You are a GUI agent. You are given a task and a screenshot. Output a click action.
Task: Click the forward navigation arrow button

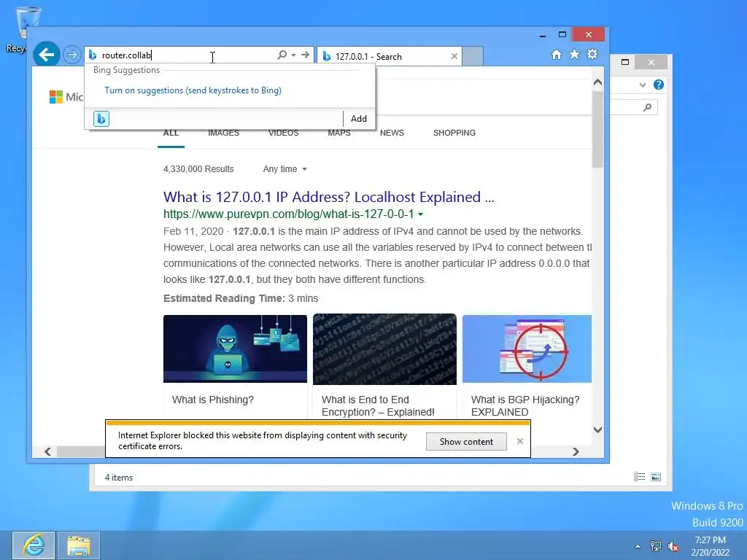point(72,55)
